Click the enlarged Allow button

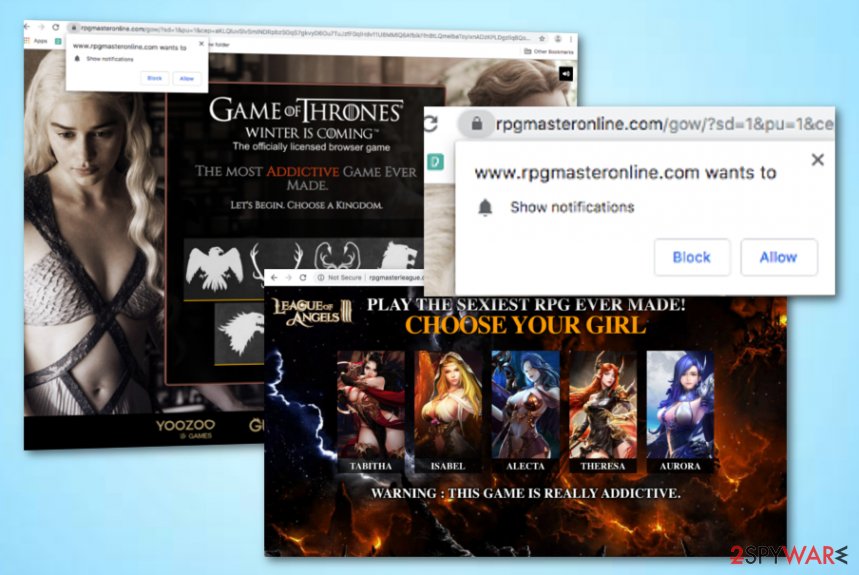point(778,257)
